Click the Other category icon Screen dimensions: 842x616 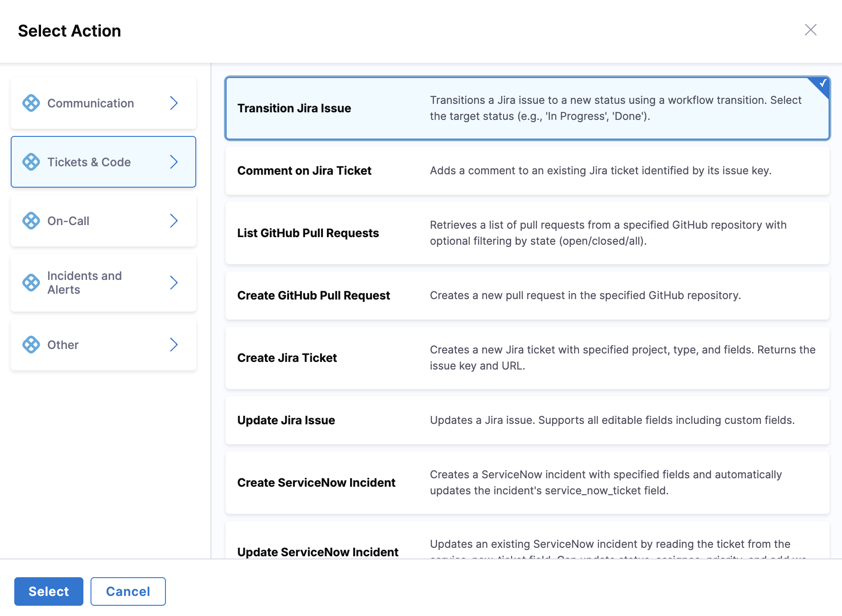pos(31,345)
